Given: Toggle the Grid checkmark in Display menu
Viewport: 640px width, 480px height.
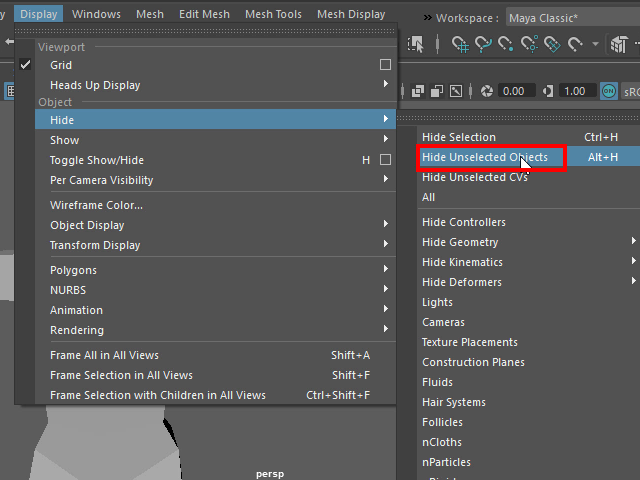Looking at the screenshot, I should pos(26,65).
